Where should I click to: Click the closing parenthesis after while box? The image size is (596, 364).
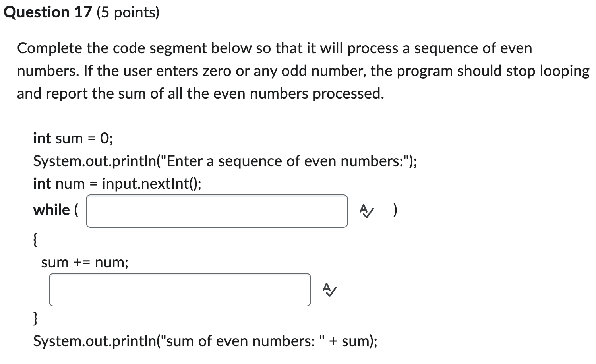pos(395,210)
